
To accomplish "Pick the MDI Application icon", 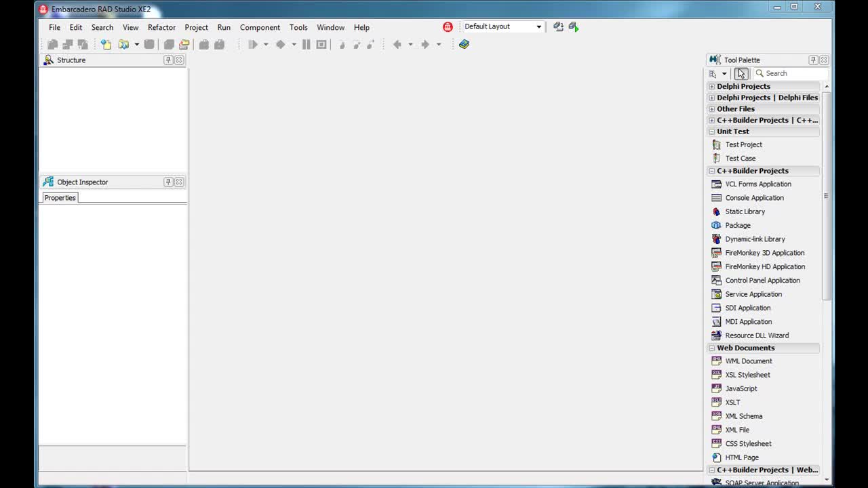I will pyautogui.click(x=716, y=321).
